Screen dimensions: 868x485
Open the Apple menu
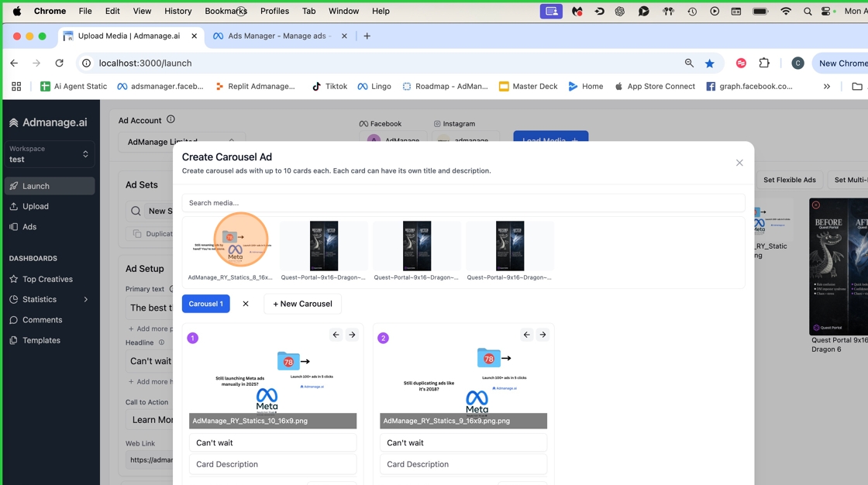[x=17, y=11]
